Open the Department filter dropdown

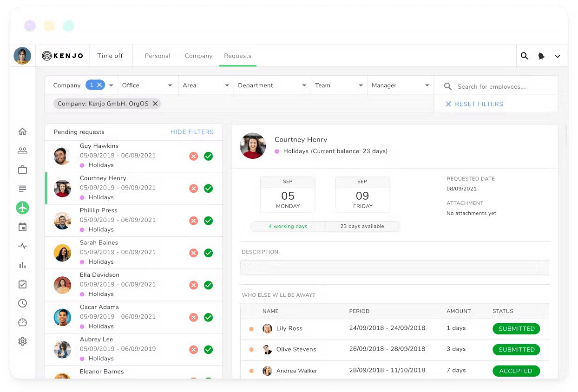coord(272,85)
